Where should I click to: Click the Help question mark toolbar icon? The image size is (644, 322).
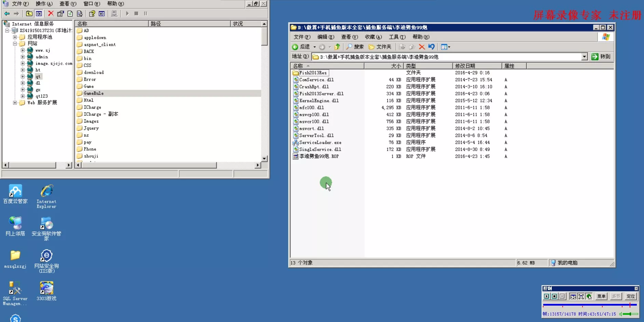coord(92,13)
